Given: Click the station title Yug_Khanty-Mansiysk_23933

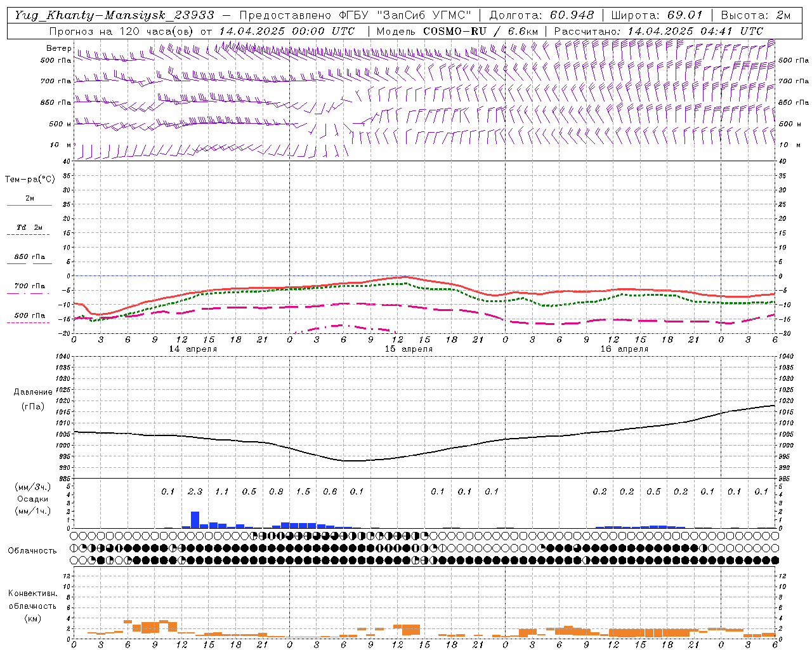Looking at the screenshot, I should [x=114, y=15].
